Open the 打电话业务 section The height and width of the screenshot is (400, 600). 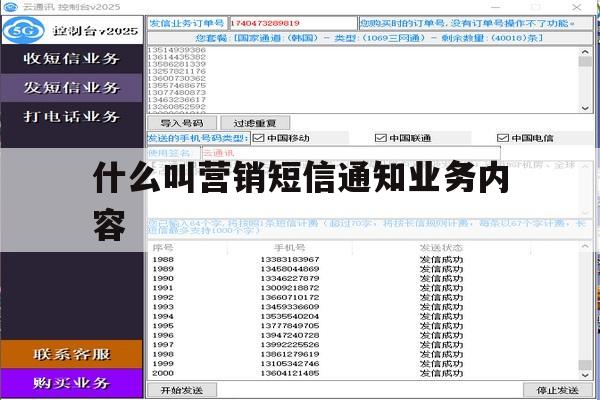pyautogui.click(x=72, y=116)
